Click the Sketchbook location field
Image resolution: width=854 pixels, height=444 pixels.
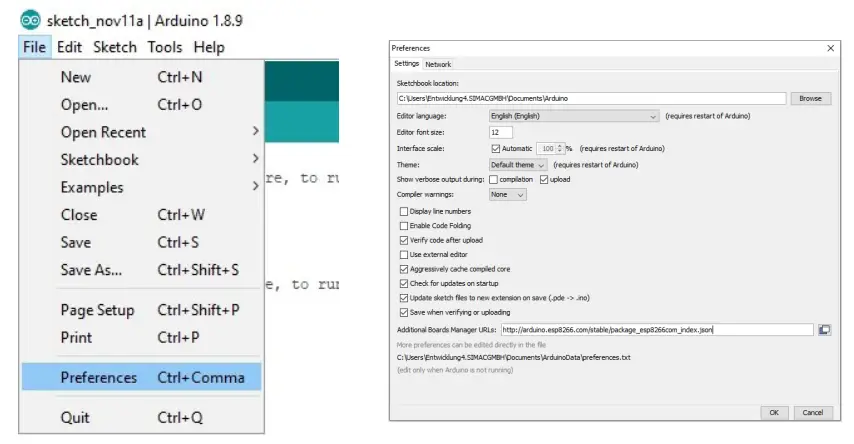[x=591, y=99]
